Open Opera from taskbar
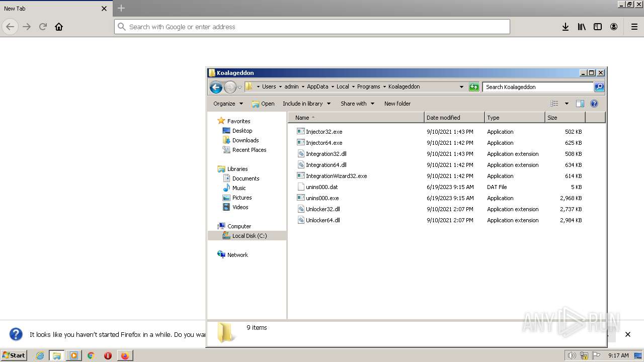This screenshot has height=362, width=644. 108,355
